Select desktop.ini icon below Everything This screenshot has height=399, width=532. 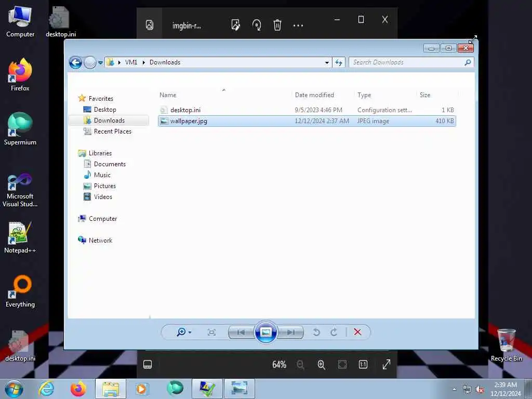(x=20, y=345)
